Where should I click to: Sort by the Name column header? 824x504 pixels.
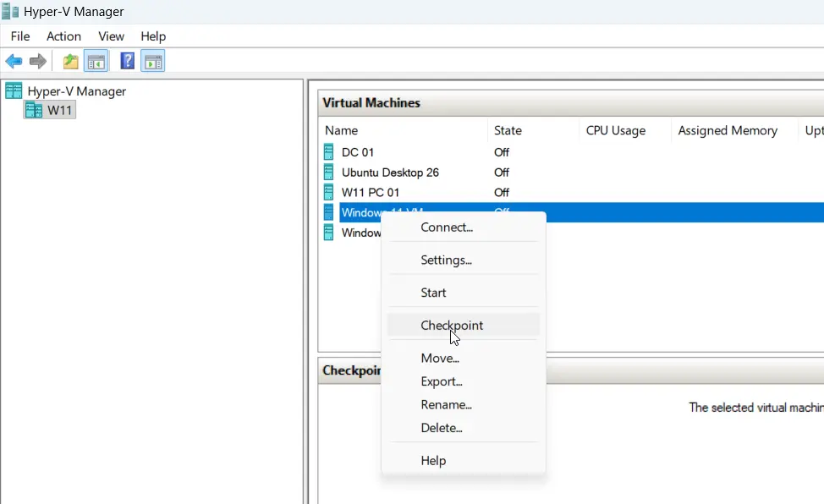click(403, 130)
